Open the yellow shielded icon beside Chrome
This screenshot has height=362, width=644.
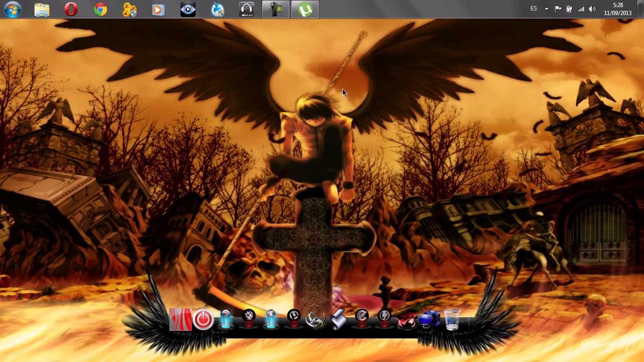(x=130, y=9)
